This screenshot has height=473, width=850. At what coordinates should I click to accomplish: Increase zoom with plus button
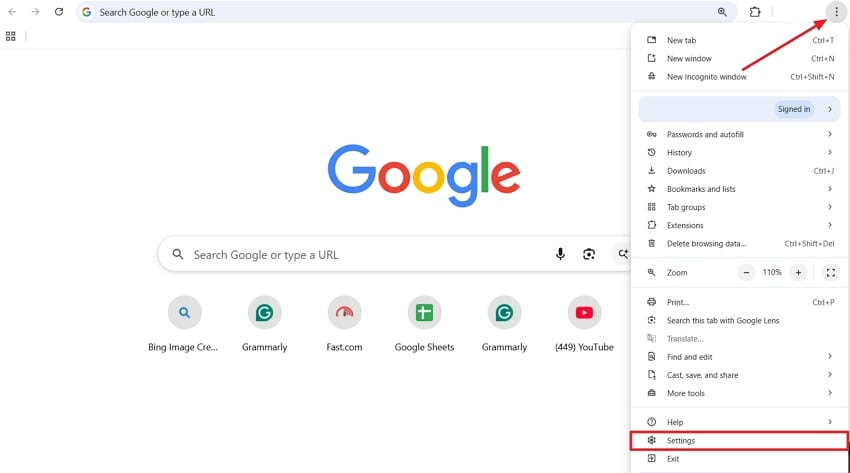click(x=798, y=273)
